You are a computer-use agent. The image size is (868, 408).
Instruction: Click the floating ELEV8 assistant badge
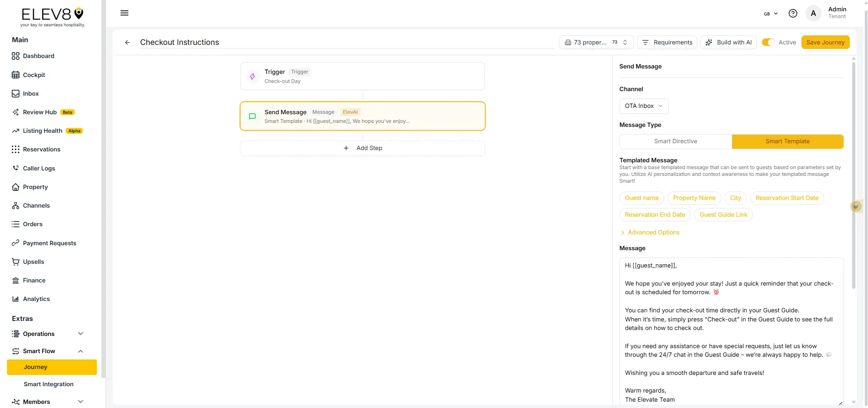(x=856, y=207)
